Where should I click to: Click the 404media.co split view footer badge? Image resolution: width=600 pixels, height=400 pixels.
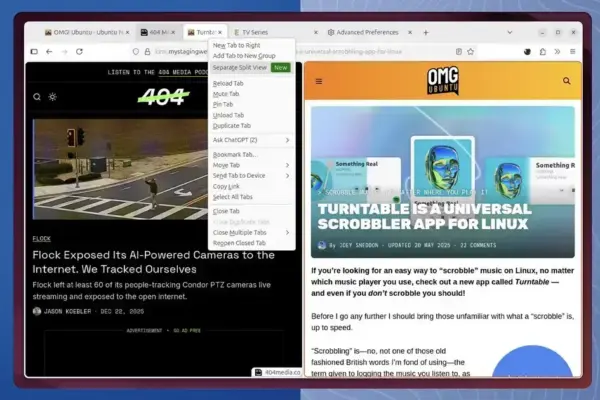[x=277, y=372]
